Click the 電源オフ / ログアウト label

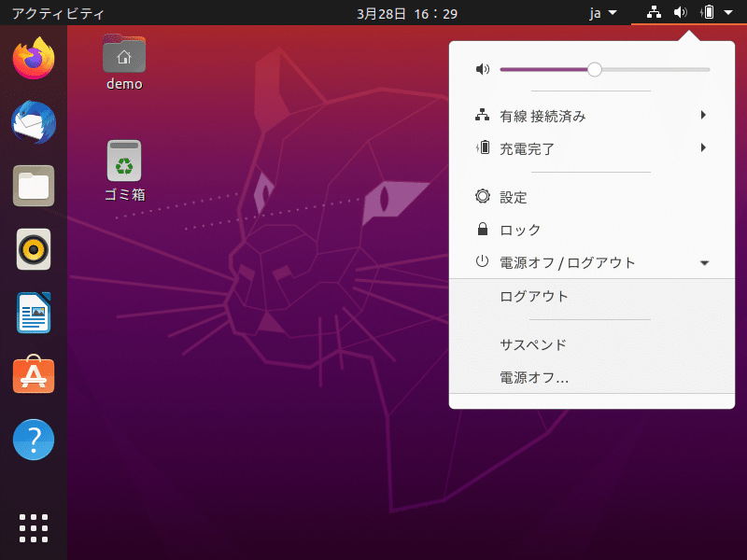pos(568,263)
